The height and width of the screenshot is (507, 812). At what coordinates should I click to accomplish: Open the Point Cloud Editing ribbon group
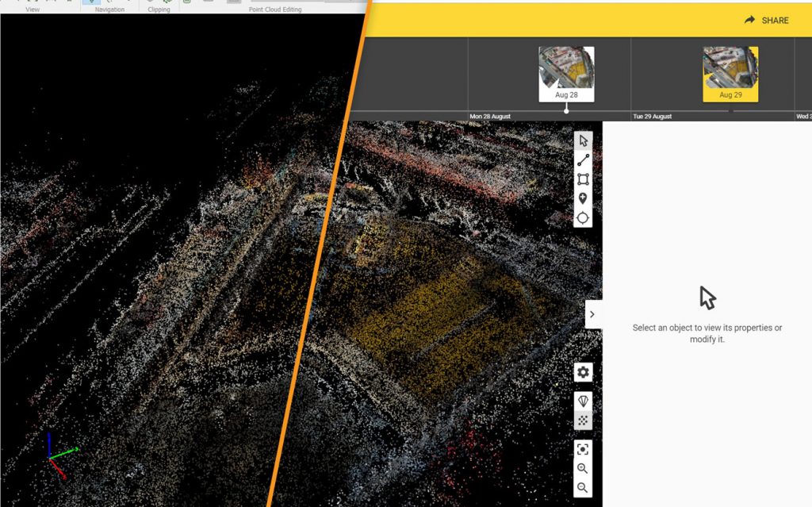pos(274,10)
